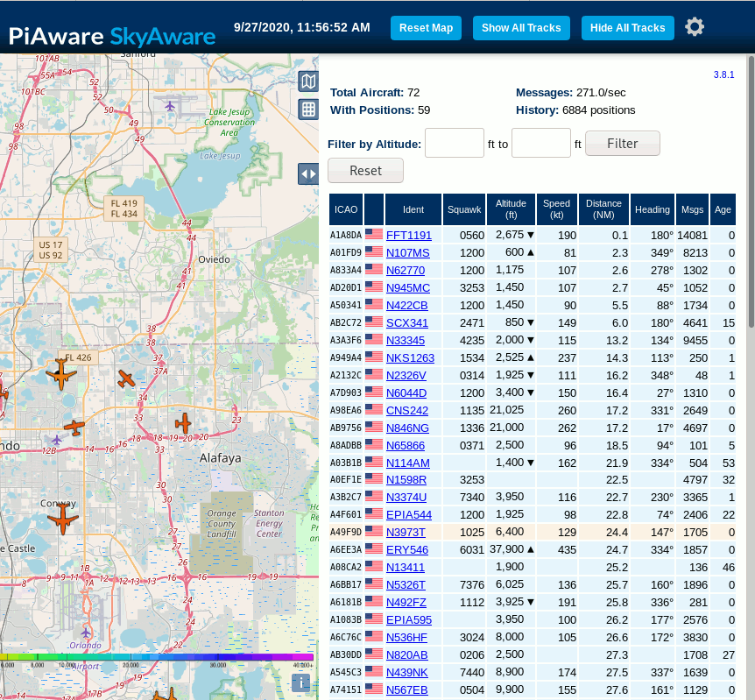The width and height of the screenshot is (755, 700).
Task: Open the SCX341 flight link
Action: (407, 322)
